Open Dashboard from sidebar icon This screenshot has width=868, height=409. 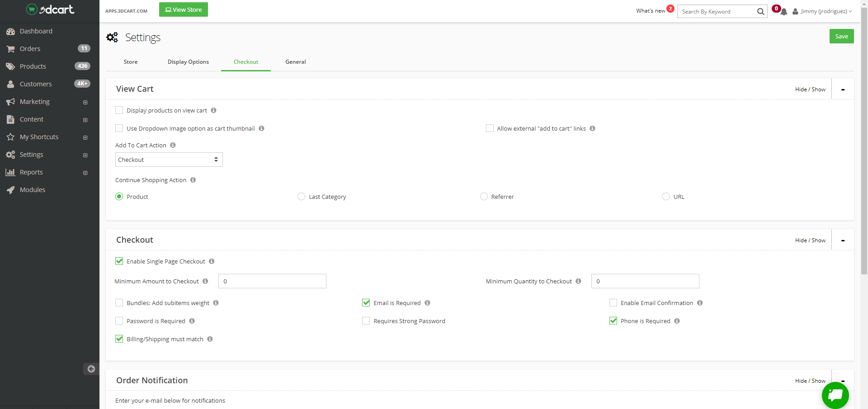[10, 31]
